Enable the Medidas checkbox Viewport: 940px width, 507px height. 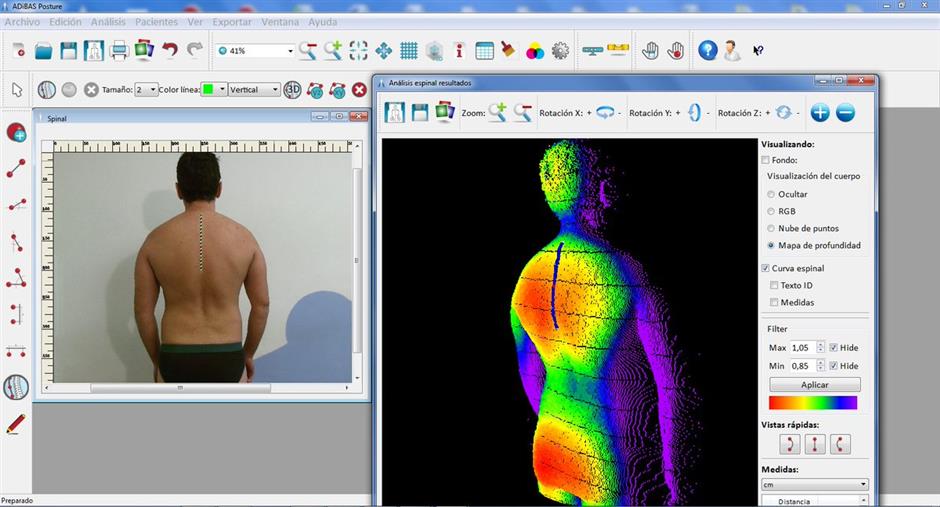tap(774, 302)
